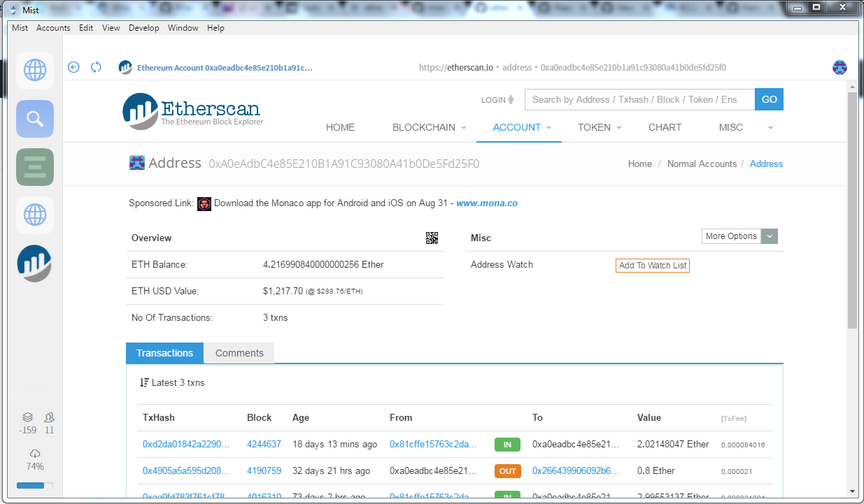The height and width of the screenshot is (504, 864).
Task: Open the Etherscan tab in Mist sidebar
Action: point(35,264)
